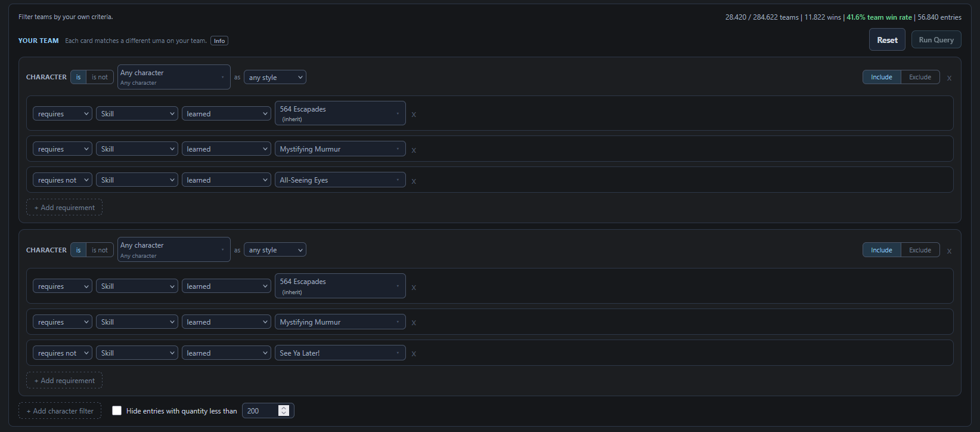Remove second card's Mystifying Murmur requirement
The width and height of the screenshot is (980, 432).
pos(414,323)
